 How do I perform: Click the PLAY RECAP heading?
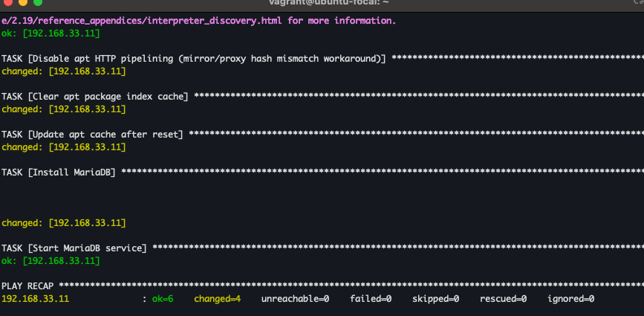click(x=27, y=286)
